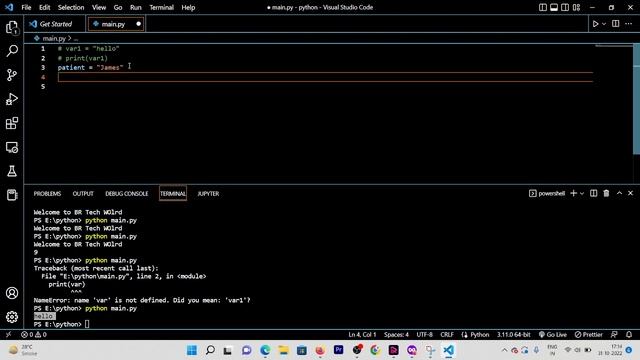This screenshot has width=640, height=360.
Task: Open the Run and Debug view
Action: coord(12,99)
